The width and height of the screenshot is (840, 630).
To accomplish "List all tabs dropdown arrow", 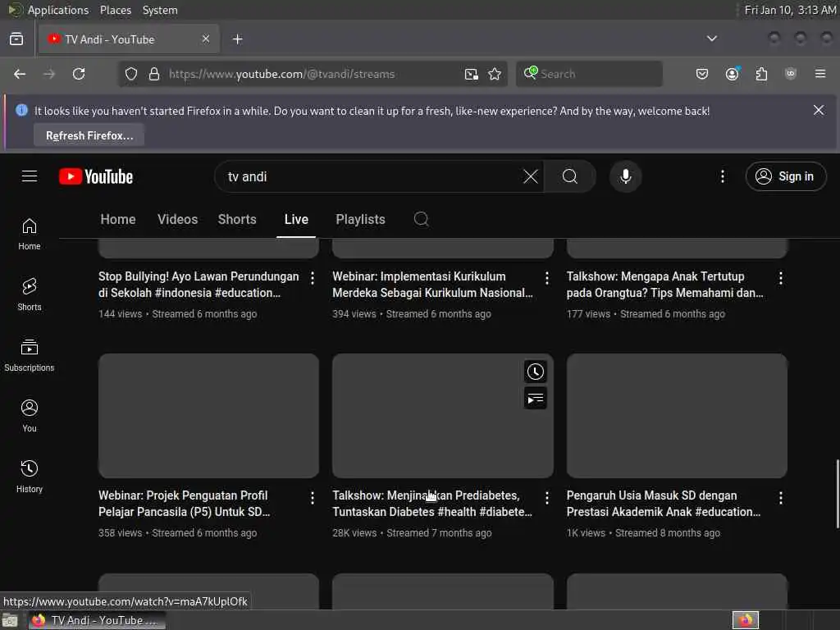I will tap(711, 39).
